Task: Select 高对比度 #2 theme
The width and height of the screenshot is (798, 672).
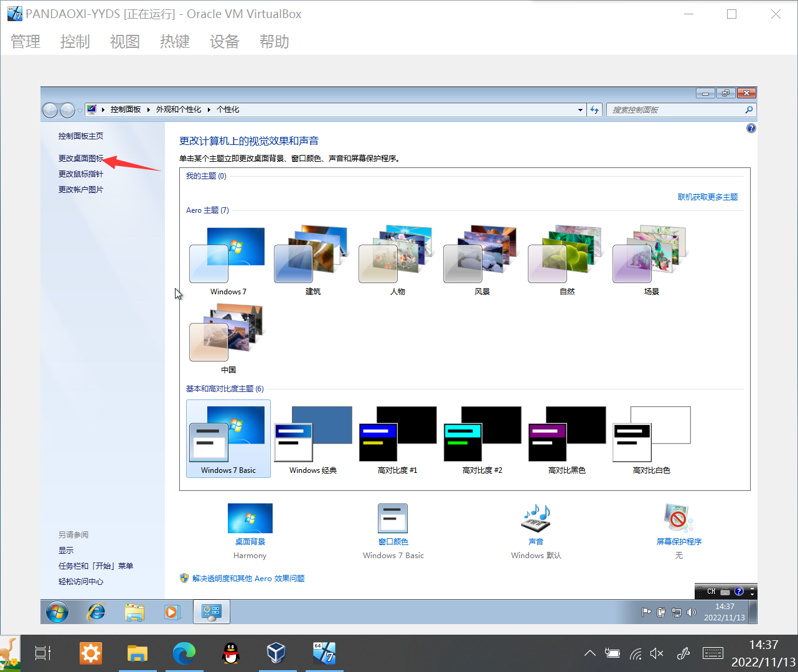Action: (x=482, y=439)
